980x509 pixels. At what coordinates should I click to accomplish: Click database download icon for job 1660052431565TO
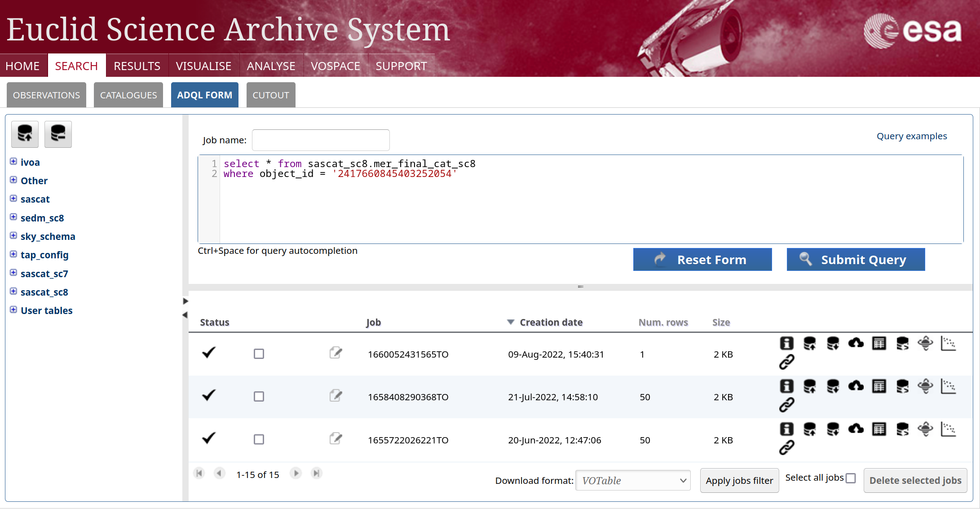point(833,343)
